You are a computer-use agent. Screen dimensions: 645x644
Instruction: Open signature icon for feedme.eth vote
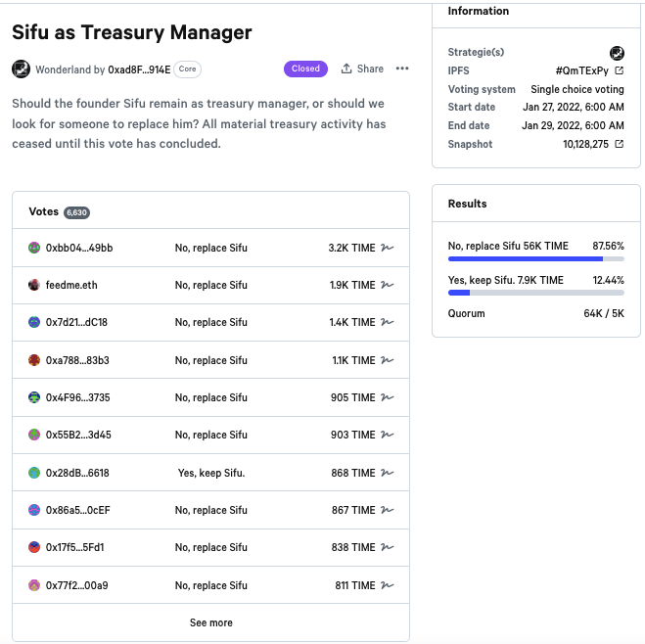click(x=387, y=285)
